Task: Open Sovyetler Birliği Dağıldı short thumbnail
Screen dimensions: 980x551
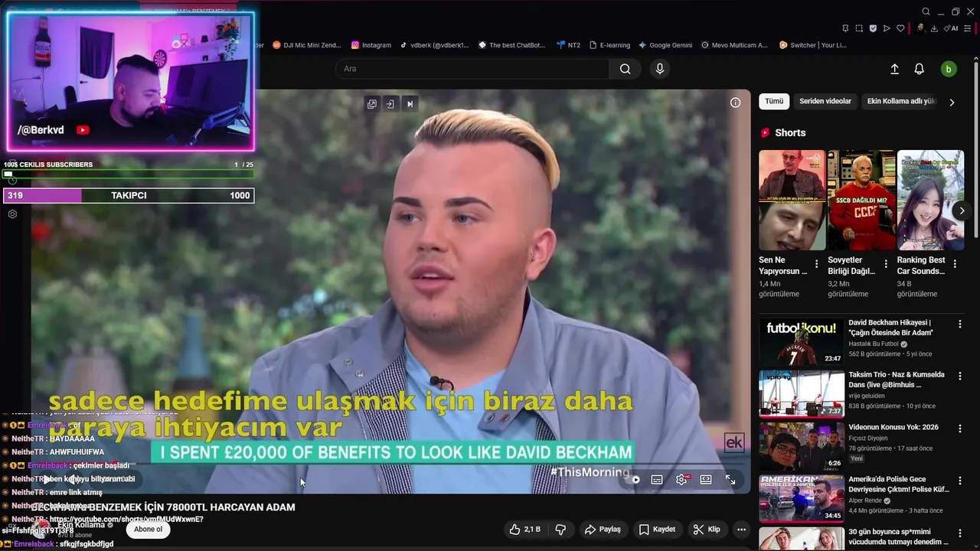Action: coord(861,200)
